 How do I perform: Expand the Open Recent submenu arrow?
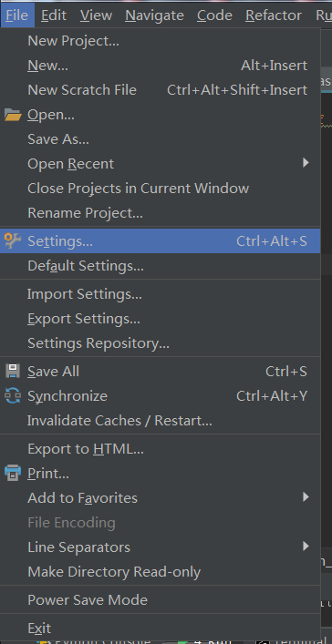point(306,163)
